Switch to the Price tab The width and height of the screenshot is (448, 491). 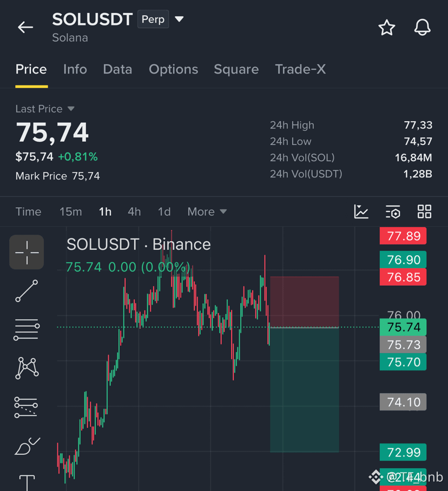pyautogui.click(x=31, y=69)
